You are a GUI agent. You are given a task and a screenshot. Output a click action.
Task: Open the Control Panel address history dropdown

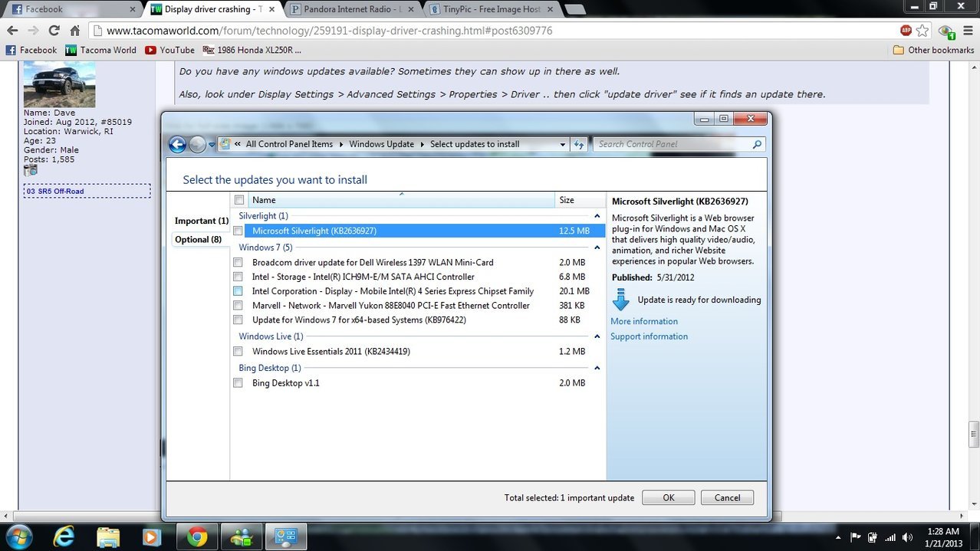[563, 144]
